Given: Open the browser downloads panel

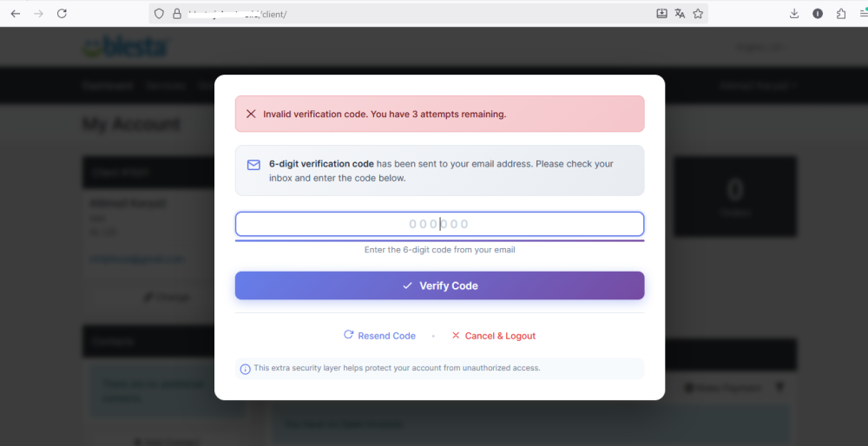Looking at the screenshot, I should (794, 14).
